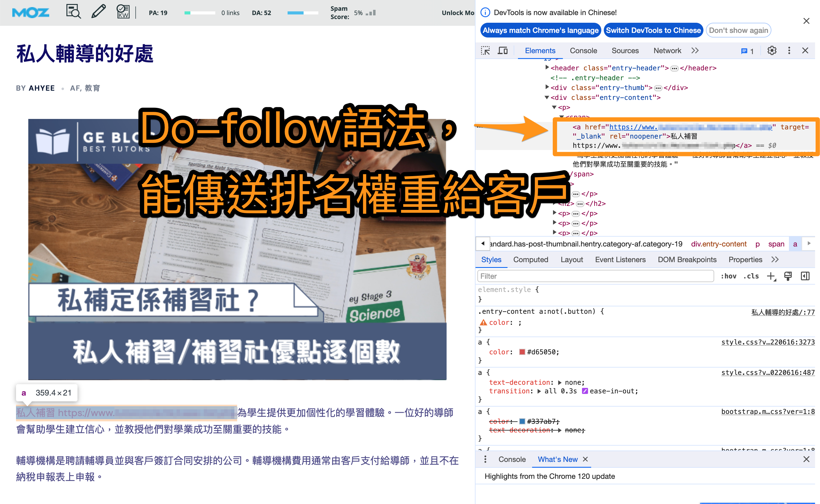Viewport: 820px width, 504px height.
Task: Collapse the div entry-content node
Action: pos(547,97)
